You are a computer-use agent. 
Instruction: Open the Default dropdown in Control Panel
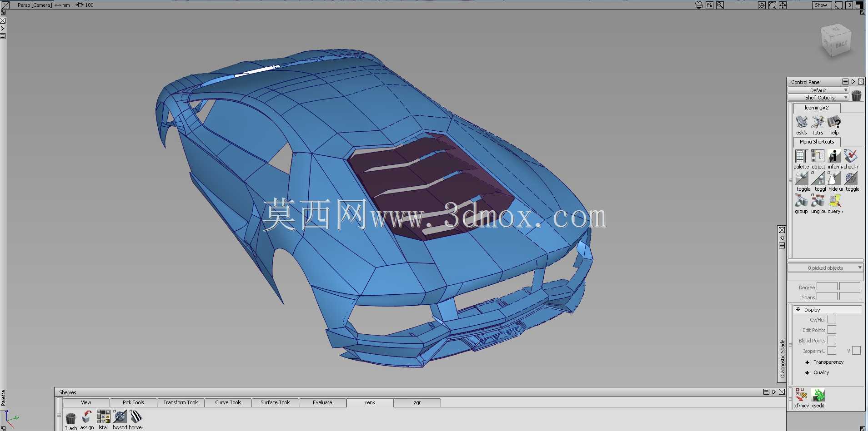818,90
